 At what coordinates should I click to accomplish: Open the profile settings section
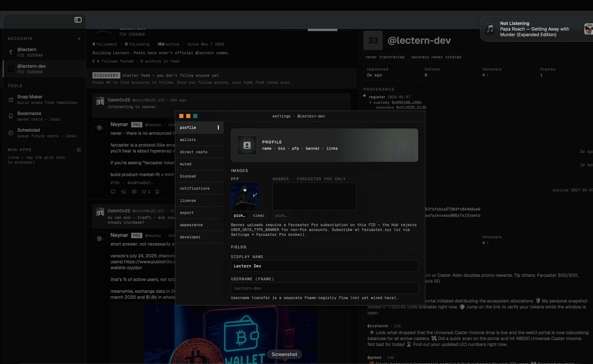(199, 128)
